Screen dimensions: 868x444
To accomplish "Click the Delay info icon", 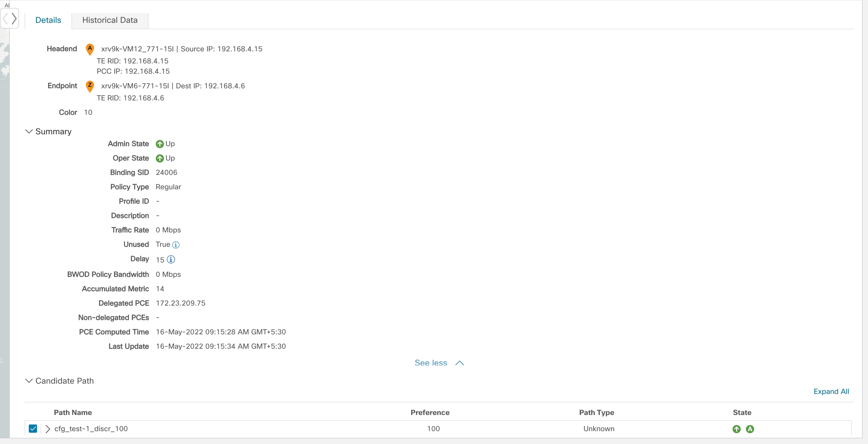I will (171, 259).
